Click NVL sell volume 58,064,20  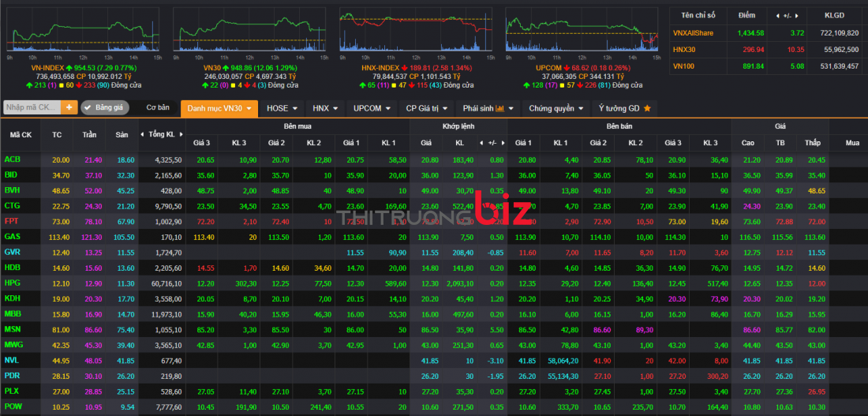point(563,361)
